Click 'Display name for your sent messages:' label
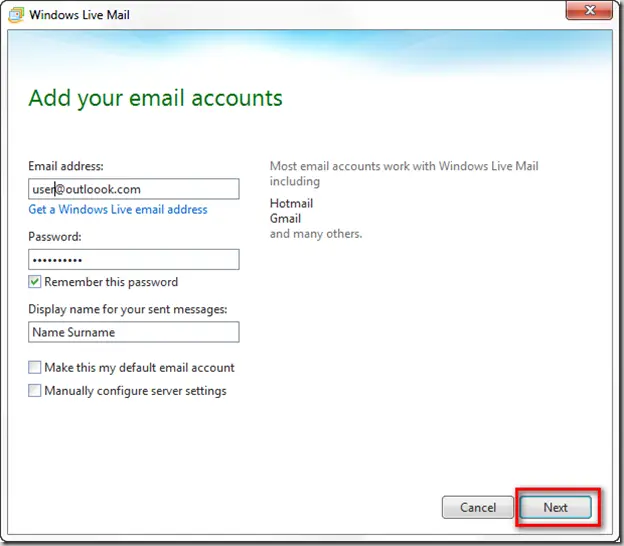Image resolution: width=624 pixels, height=546 pixels. 128,309
